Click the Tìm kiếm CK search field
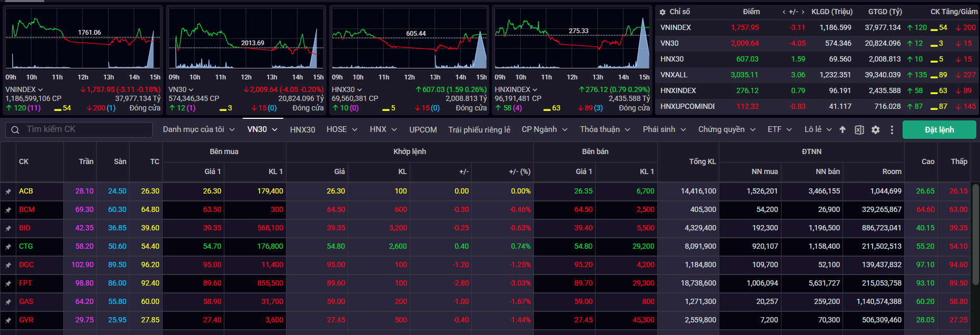This screenshot has width=980, height=335. (x=84, y=129)
